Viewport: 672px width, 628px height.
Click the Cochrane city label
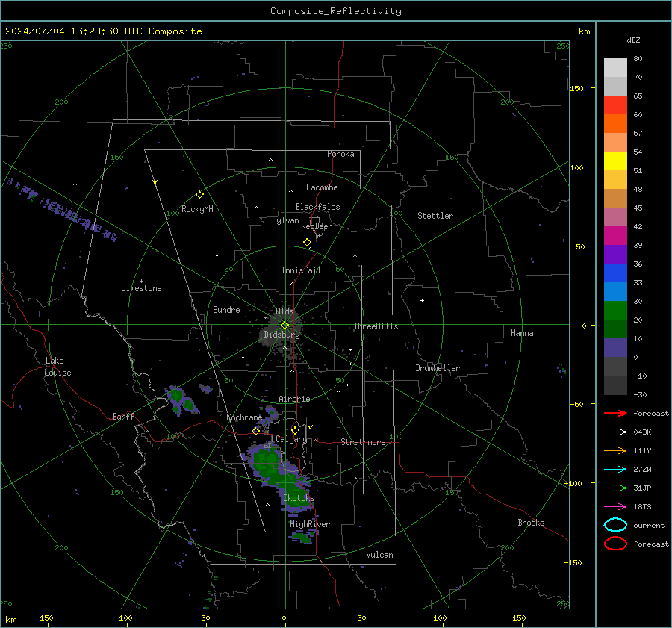pos(244,417)
